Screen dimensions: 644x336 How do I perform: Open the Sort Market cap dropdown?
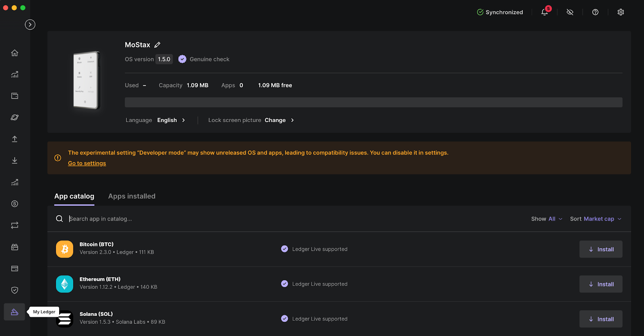[596, 219]
